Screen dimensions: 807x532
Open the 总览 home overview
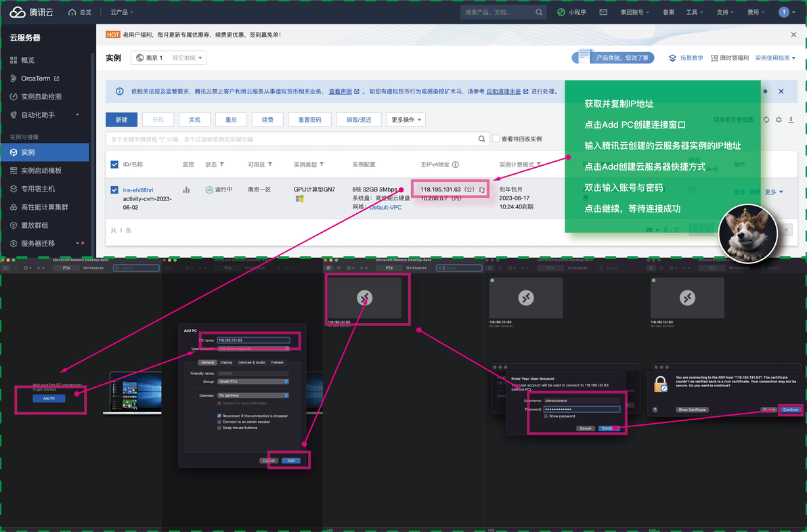point(80,12)
